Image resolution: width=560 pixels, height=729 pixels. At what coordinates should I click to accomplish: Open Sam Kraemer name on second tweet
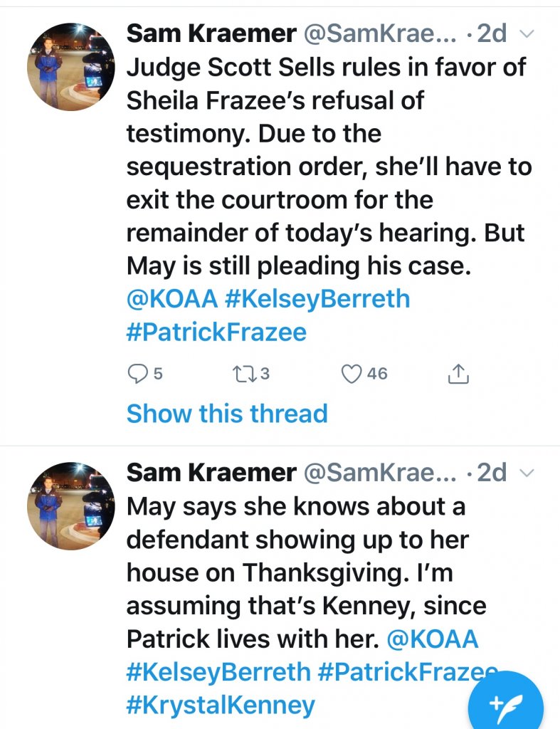click(x=211, y=472)
